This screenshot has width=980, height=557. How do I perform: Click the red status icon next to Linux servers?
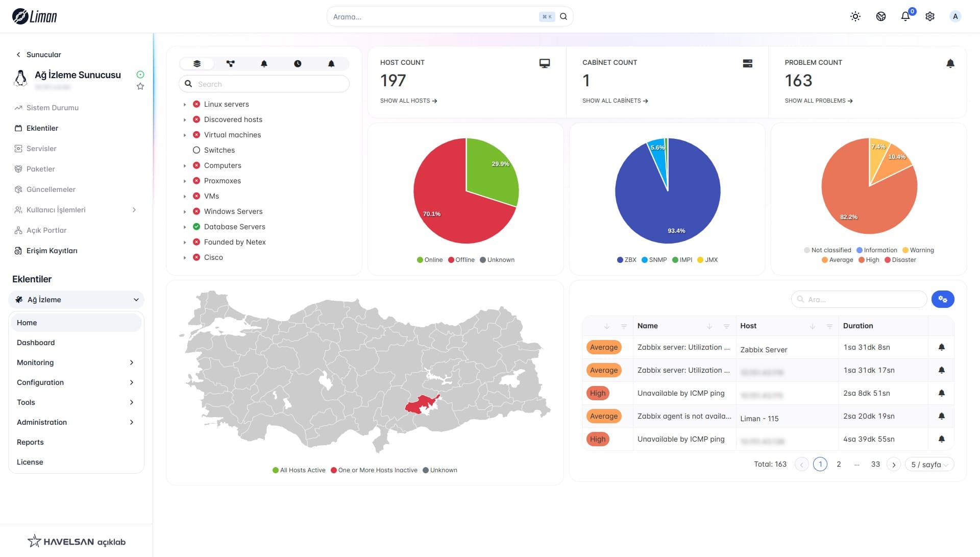pyautogui.click(x=197, y=104)
